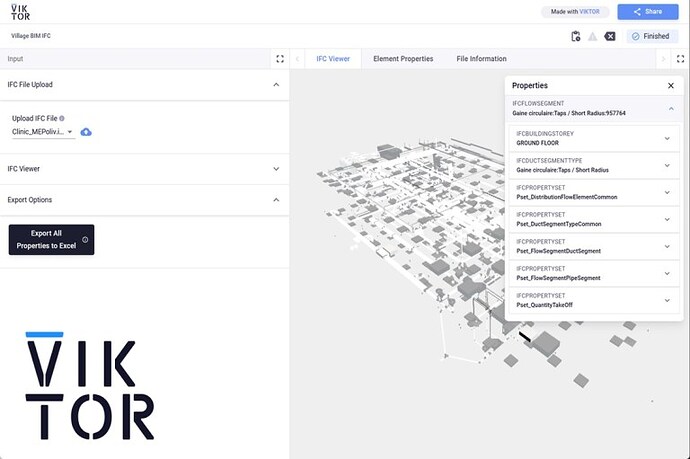Click the left tab scroll arrow
Image resolution: width=690 pixels, height=459 pixels.
297,59
